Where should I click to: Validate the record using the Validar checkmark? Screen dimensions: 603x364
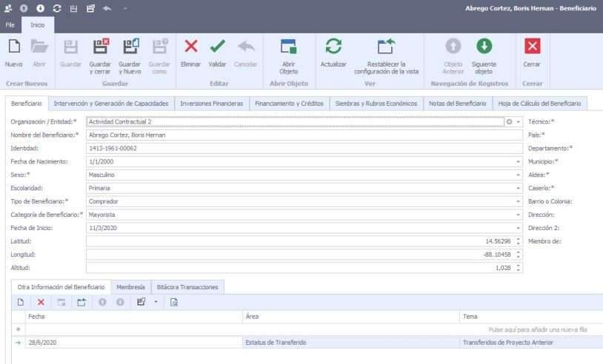[217, 47]
